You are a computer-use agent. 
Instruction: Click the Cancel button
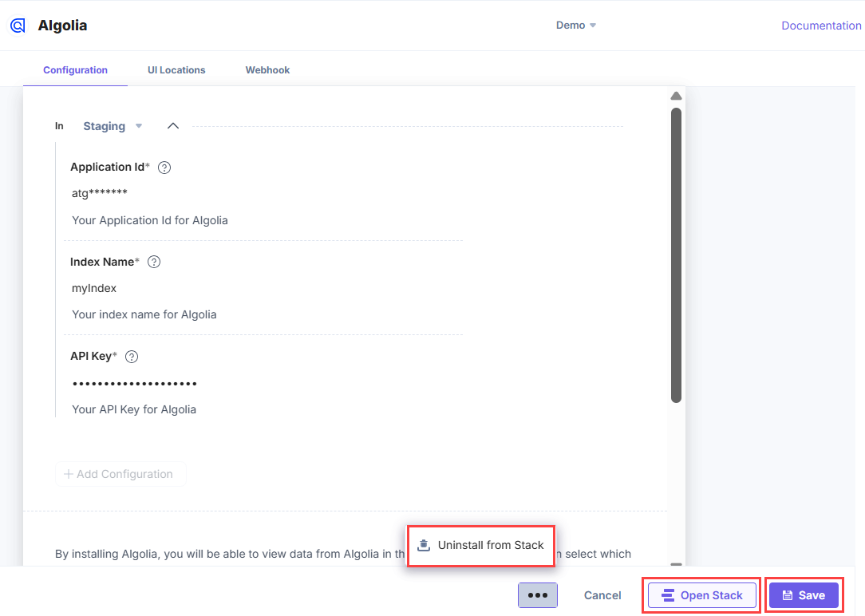(x=602, y=595)
